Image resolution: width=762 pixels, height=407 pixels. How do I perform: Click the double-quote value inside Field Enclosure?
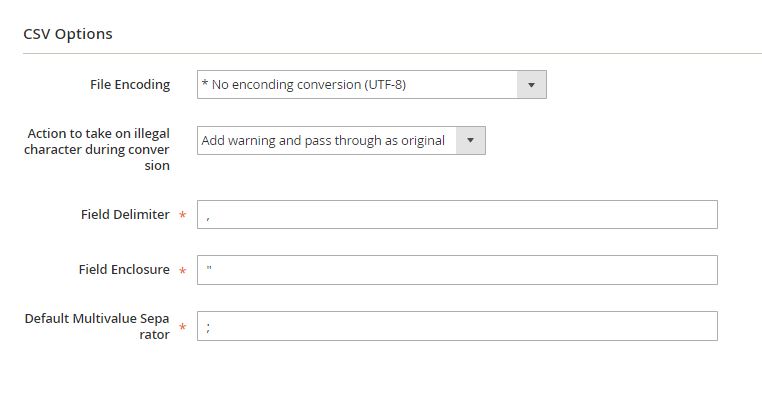click(209, 268)
